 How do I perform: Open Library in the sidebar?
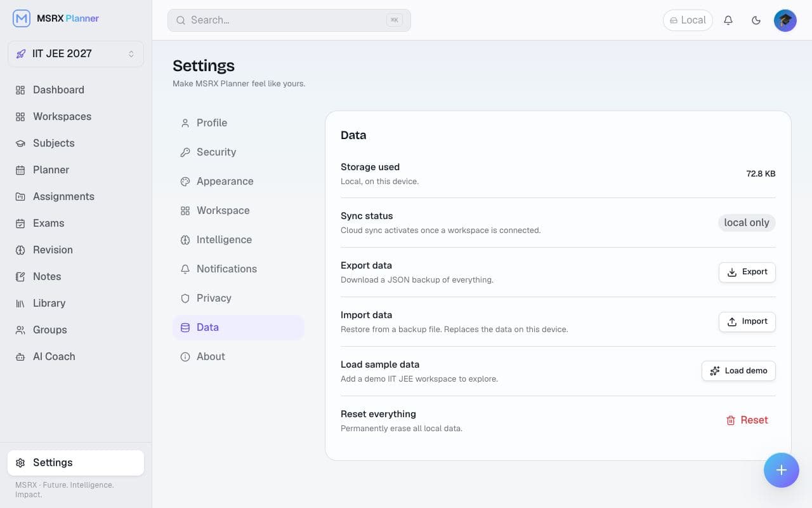(x=75, y=303)
